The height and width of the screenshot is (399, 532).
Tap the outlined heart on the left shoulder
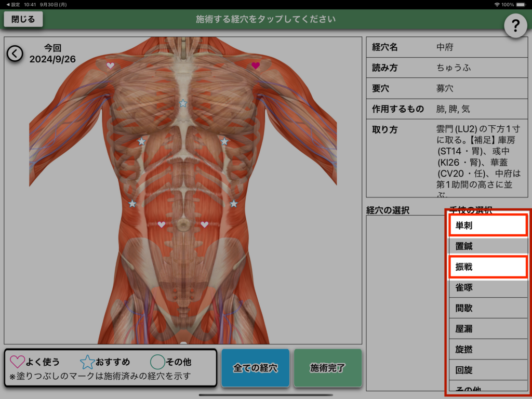click(x=110, y=66)
